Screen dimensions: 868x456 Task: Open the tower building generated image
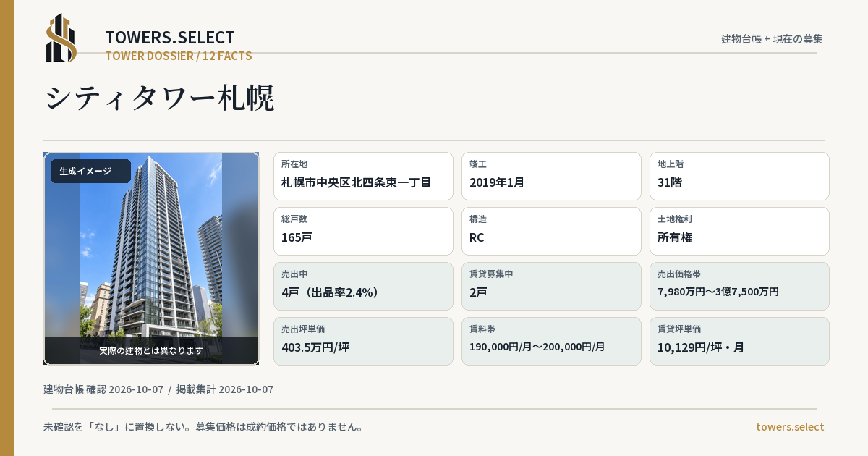(x=151, y=258)
